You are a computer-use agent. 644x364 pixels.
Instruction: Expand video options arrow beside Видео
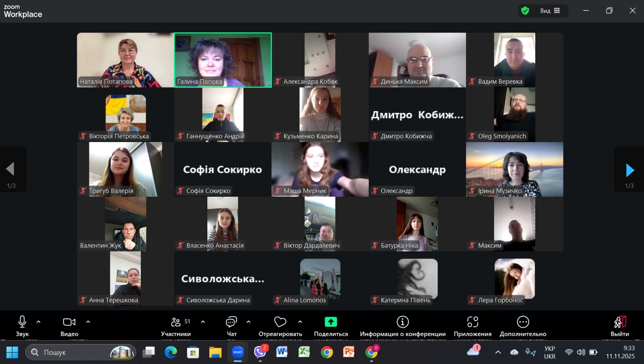[x=88, y=322]
